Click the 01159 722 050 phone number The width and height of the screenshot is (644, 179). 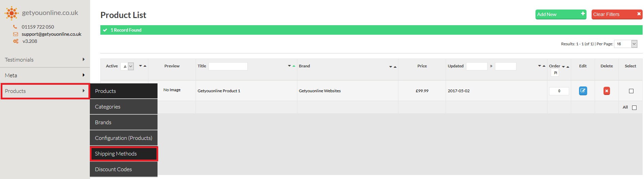tap(38, 27)
